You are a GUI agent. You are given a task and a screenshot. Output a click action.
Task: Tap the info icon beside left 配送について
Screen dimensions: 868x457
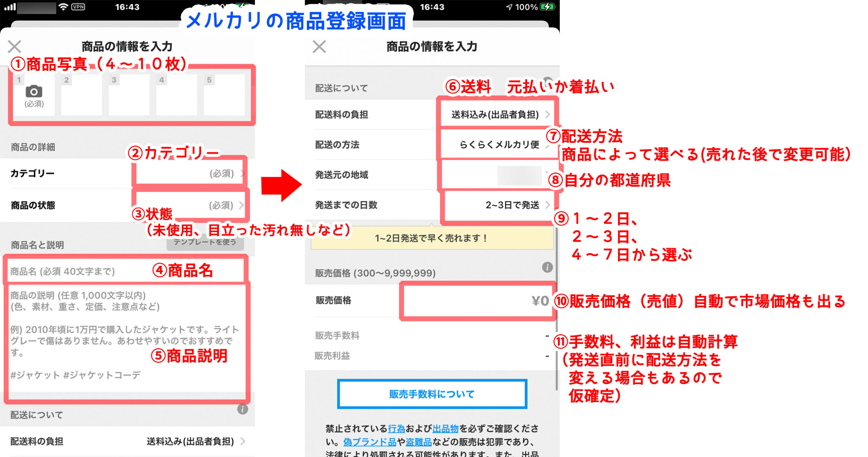(x=242, y=409)
